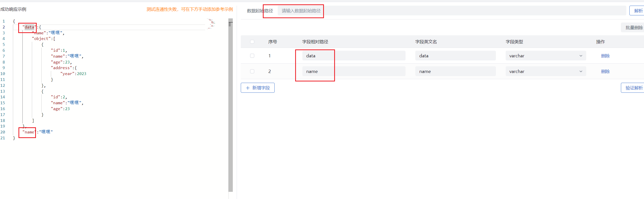The image size is (644, 199).
Task: Click the code editor minimap preview
Action: coord(212,24)
